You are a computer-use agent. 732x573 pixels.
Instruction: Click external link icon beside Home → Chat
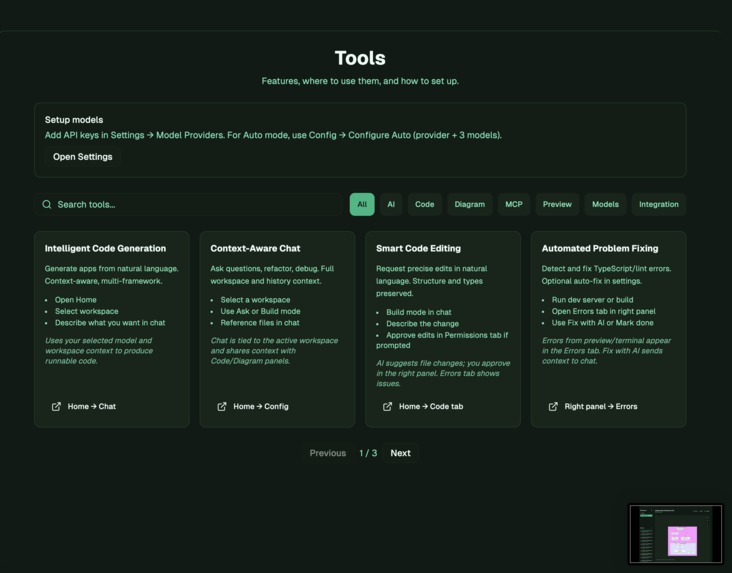pyautogui.click(x=56, y=406)
